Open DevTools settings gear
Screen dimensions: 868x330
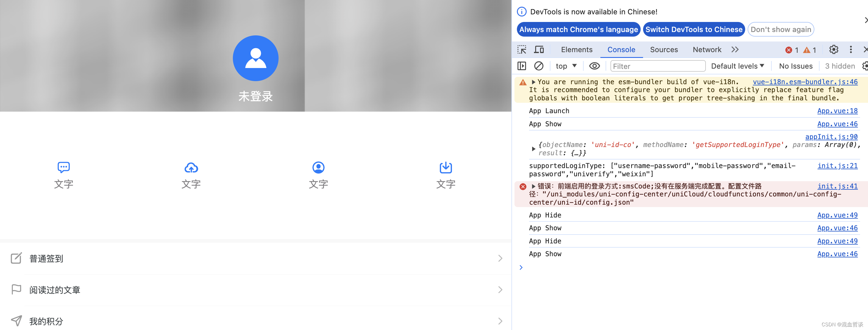point(833,49)
